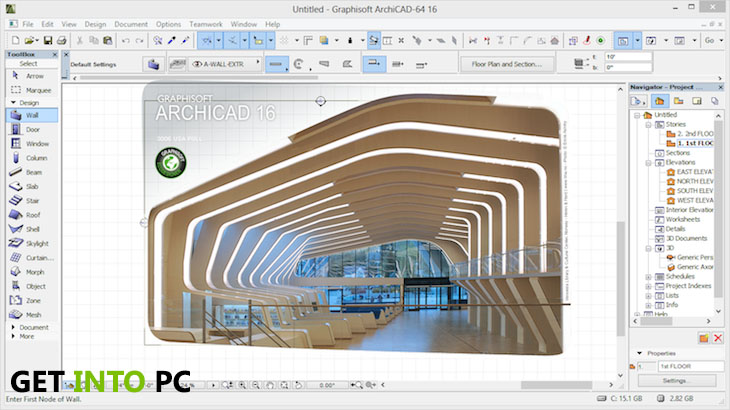This screenshot has height=410, width=730.
Task: Pick the Mesh tool
Action: click(x=32, y=315)
